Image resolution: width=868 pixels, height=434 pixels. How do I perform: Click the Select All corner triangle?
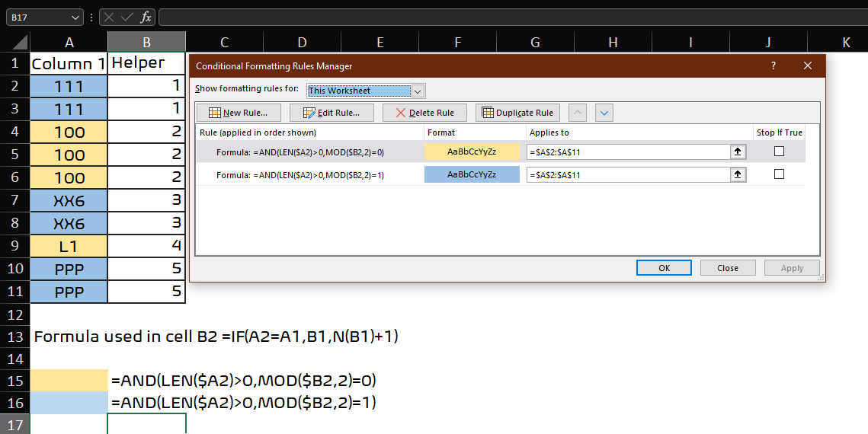coord(20,42)
